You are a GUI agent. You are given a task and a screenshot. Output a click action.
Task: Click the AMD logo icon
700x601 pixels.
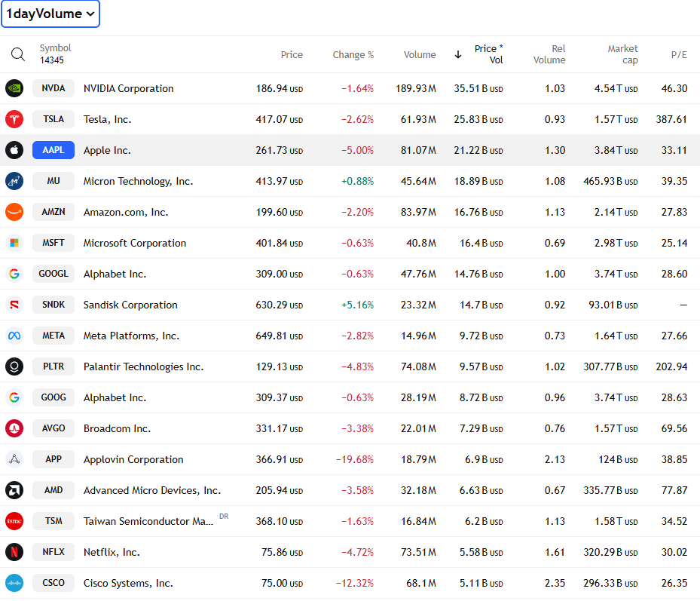[x=14, y=490]
